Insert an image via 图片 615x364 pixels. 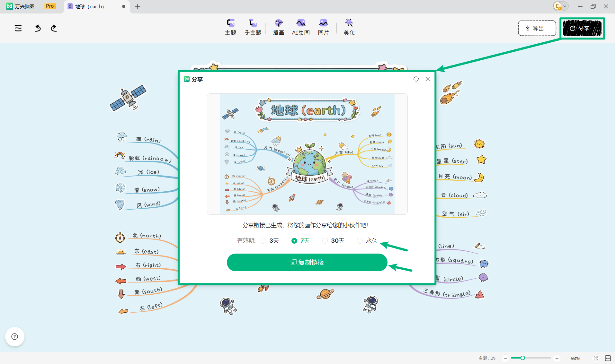click(323, 27)
